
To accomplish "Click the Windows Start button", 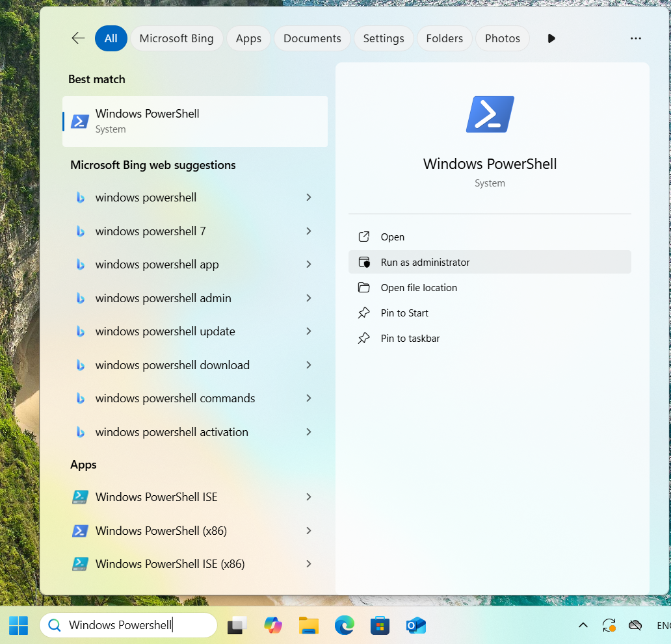I will [x=18, y=626].
